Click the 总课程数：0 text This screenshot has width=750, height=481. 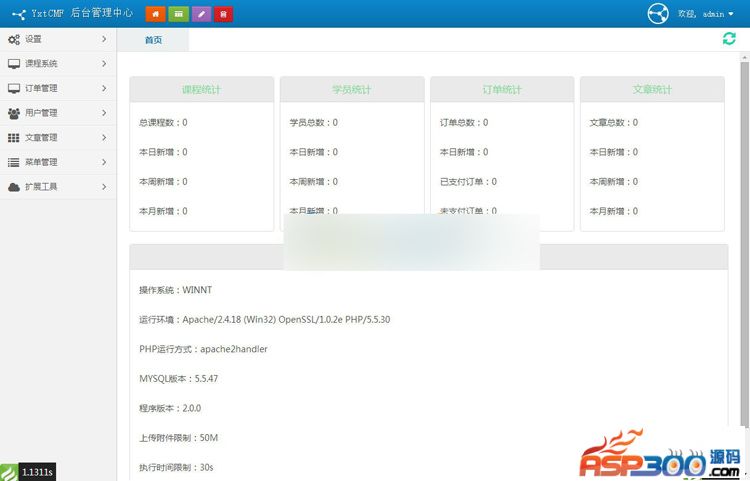pyautogui.click(x=163, y=123)
